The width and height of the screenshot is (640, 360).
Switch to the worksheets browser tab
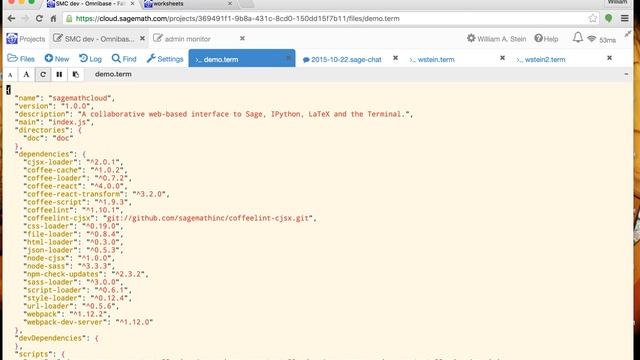pos(168,4)
